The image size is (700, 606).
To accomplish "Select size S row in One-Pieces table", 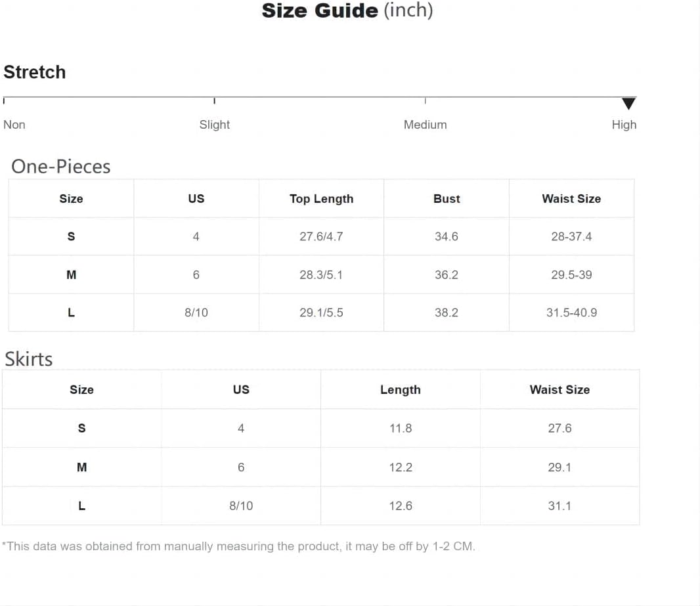I will coord(321,236).
